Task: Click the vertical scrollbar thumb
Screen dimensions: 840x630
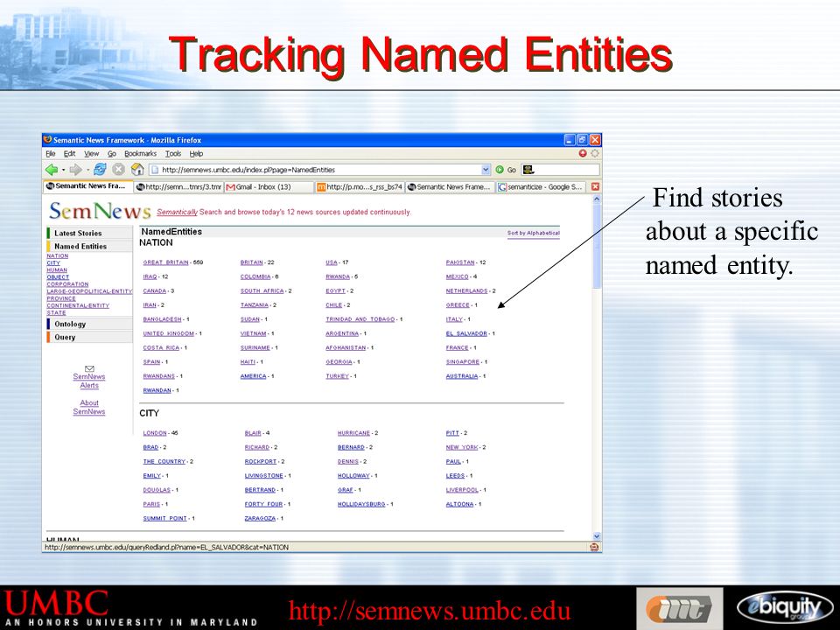Action: pos(596,246)
